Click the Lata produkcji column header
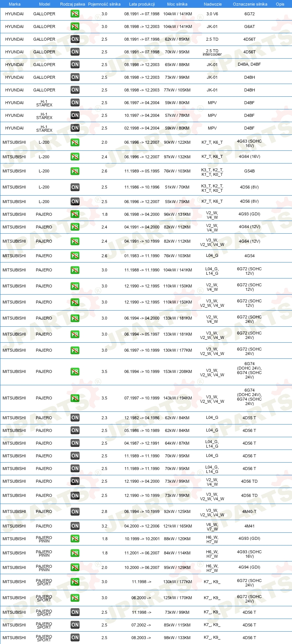 click(x=142, y=4)
